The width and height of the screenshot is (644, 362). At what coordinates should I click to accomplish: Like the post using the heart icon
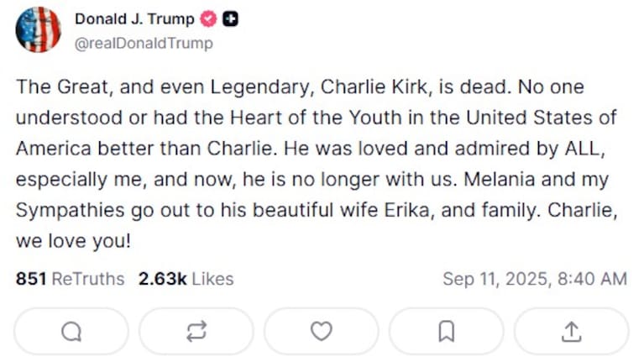(321, 332)
